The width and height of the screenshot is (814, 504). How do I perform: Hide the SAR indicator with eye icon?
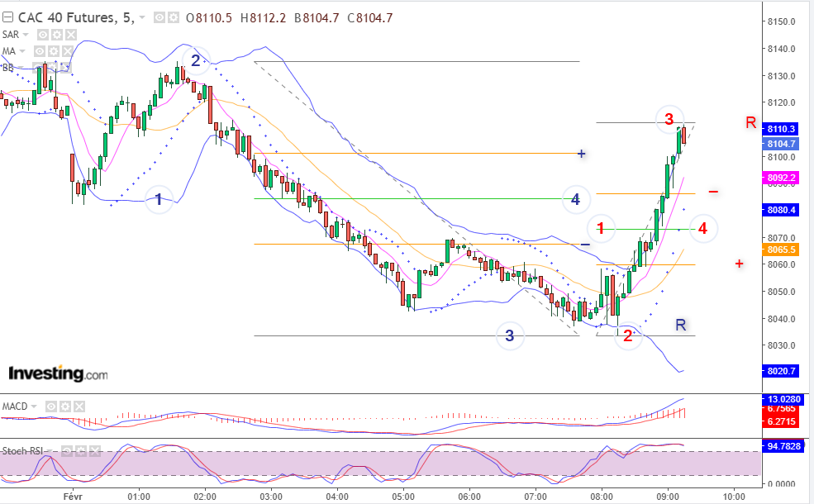tap(43, 35)
